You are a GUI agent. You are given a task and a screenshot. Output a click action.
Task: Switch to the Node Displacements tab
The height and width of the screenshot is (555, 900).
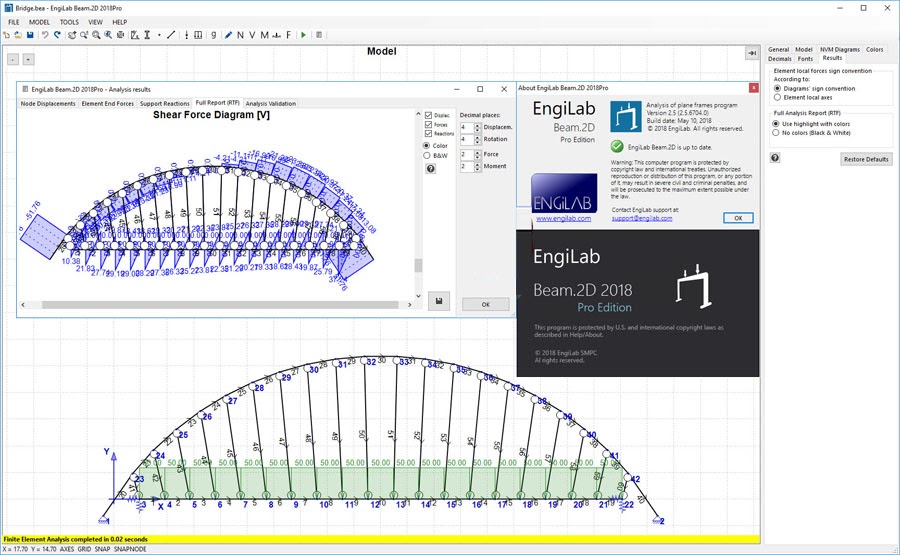(48, 104)
